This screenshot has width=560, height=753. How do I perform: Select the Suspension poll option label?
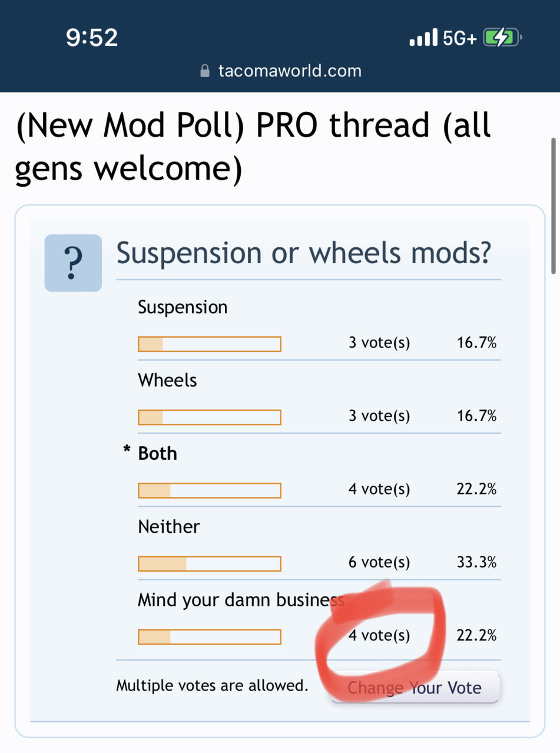click(x=183, y=307)
